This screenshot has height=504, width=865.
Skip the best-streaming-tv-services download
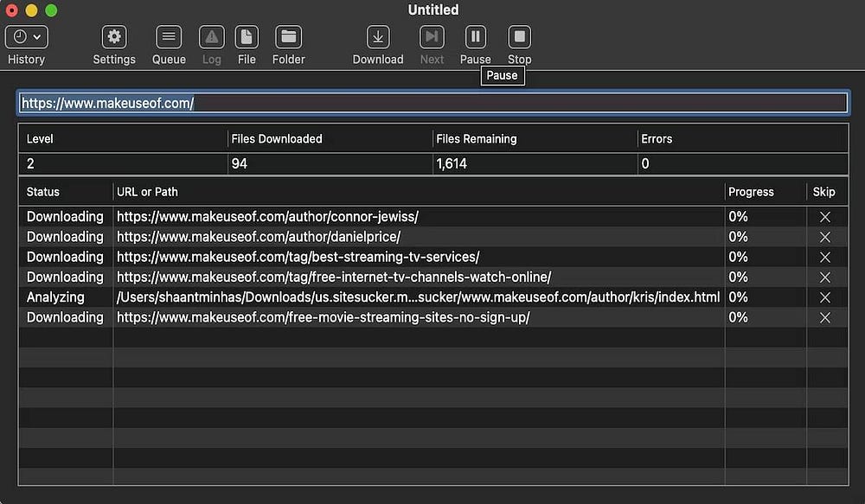point(824,257)
